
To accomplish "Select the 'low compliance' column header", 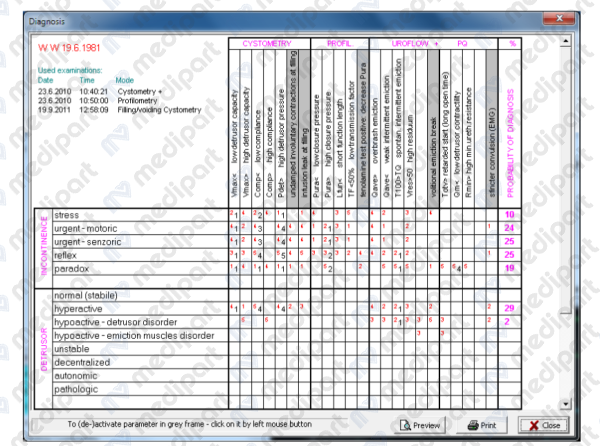I will coord(258,129).
